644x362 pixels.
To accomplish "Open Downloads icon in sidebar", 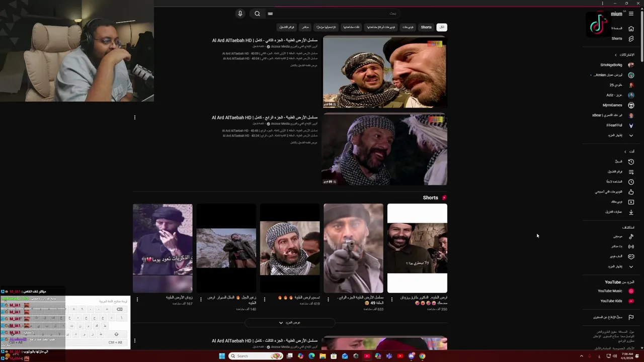I will point(631,212).
